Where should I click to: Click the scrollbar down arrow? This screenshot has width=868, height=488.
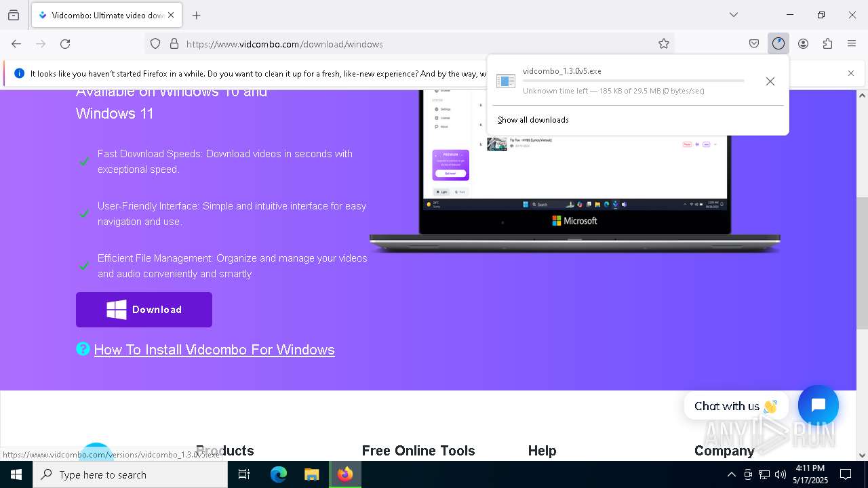(x=863, y=455)
